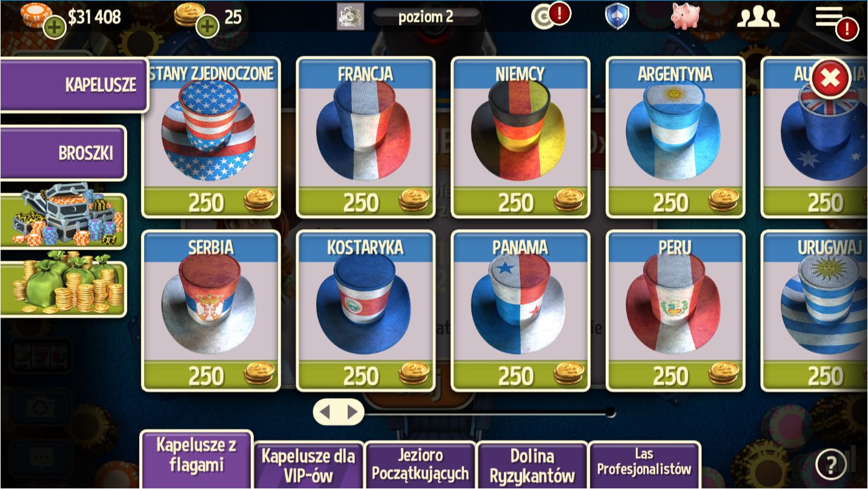Buy the Francja flag hat
Image resolution: width=868 pixels, height=489 pixels.
tap(366, 137)
